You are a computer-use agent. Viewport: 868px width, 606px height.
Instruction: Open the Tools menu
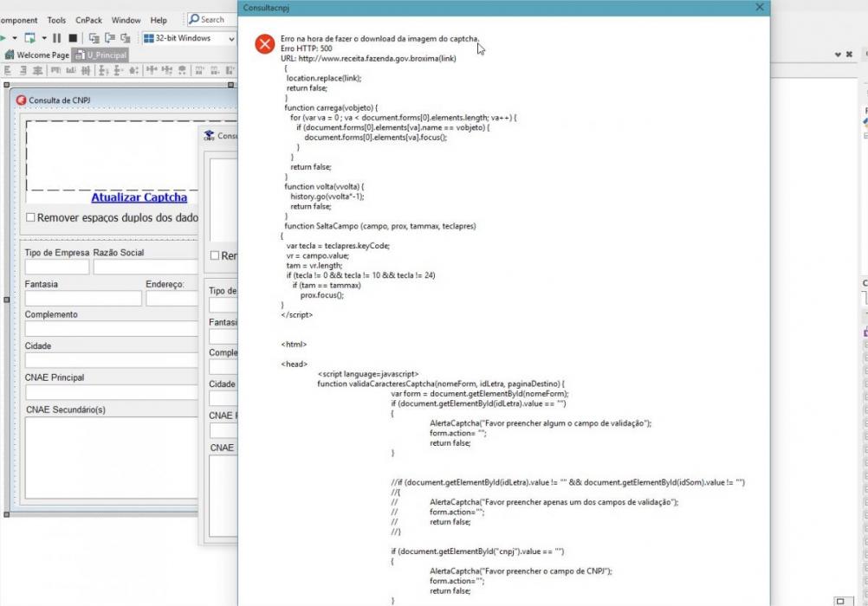(56, 21)
